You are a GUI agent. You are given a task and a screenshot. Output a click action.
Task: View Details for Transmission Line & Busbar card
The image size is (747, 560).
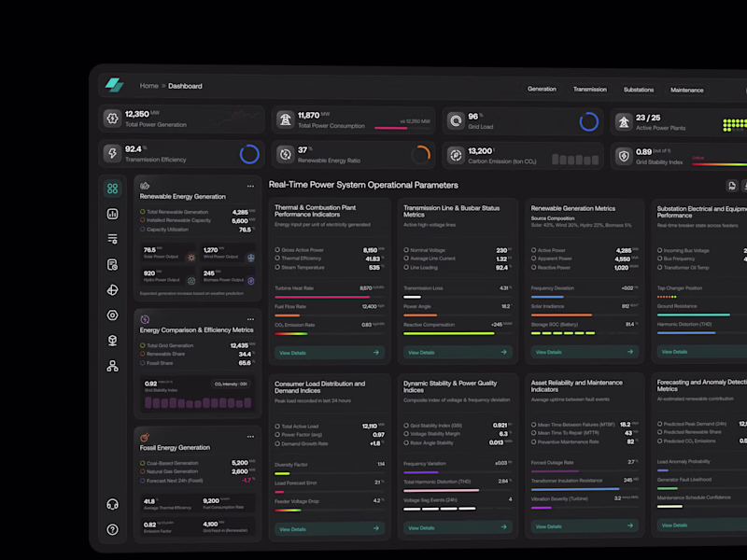click(458, 353)
